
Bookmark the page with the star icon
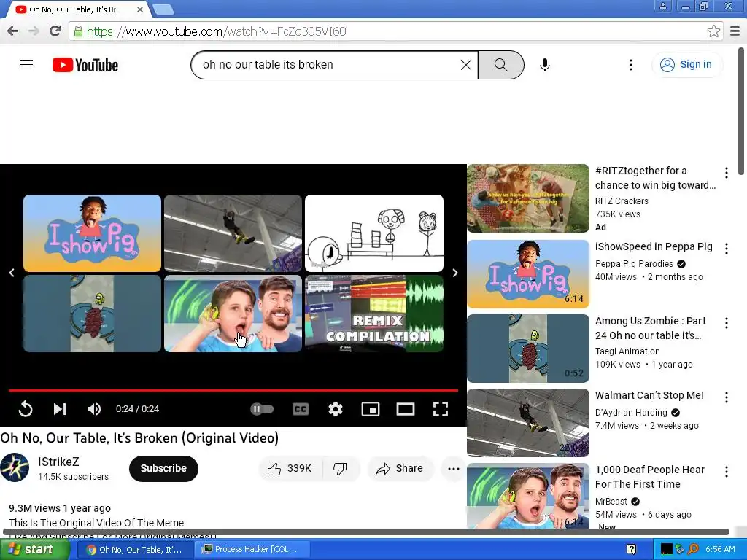click(713, 31)
